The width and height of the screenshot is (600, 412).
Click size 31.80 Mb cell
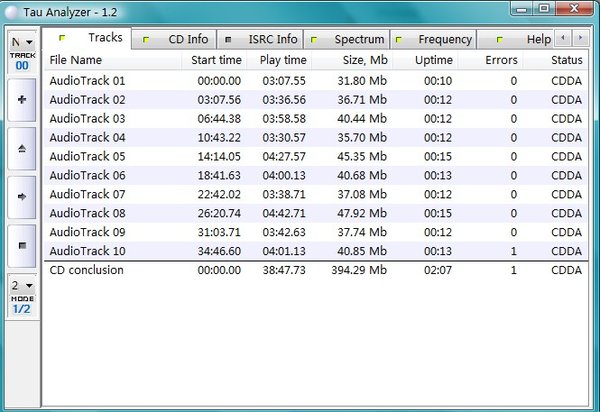(x=362, y=81)
